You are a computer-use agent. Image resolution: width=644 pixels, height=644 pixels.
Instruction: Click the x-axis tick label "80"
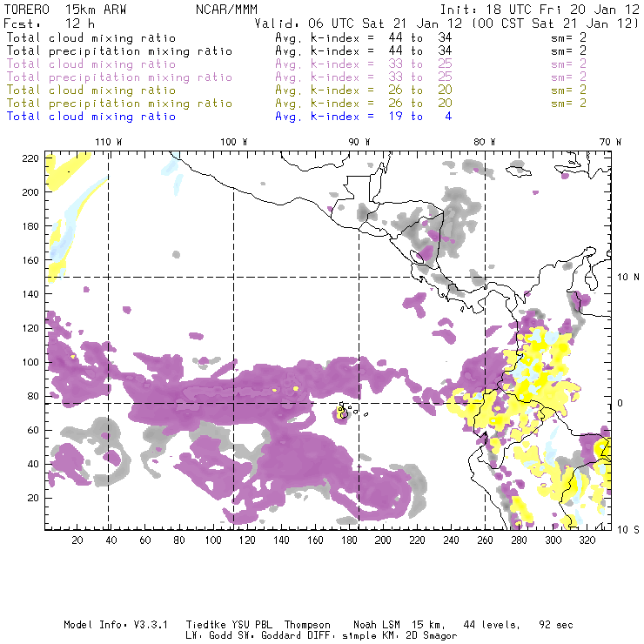179,540
